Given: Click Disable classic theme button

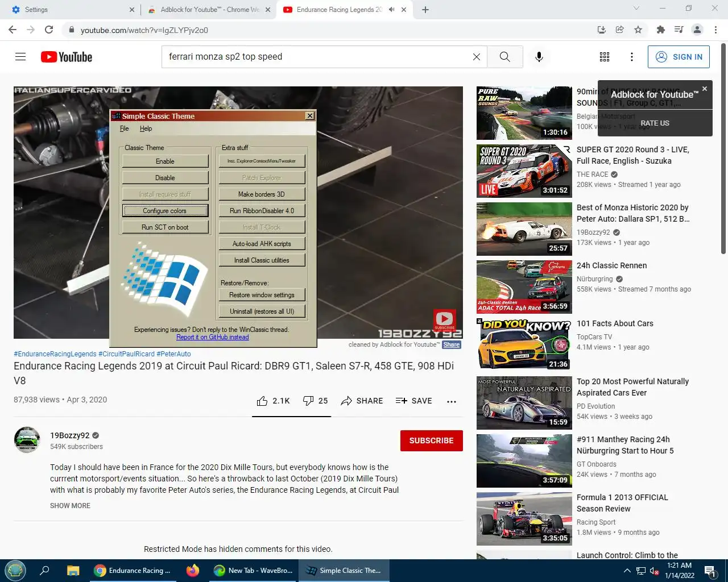Looking at the screenshot, I should tap(165, 178).
